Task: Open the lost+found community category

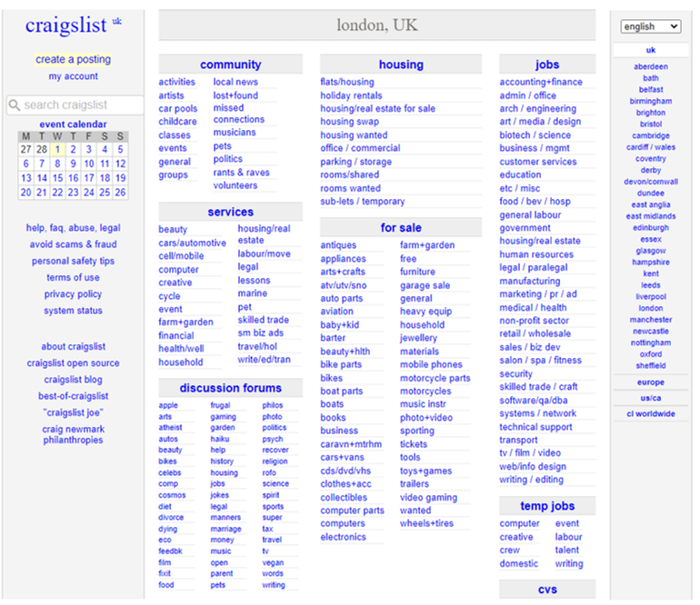Action: [x=235, y=95]
